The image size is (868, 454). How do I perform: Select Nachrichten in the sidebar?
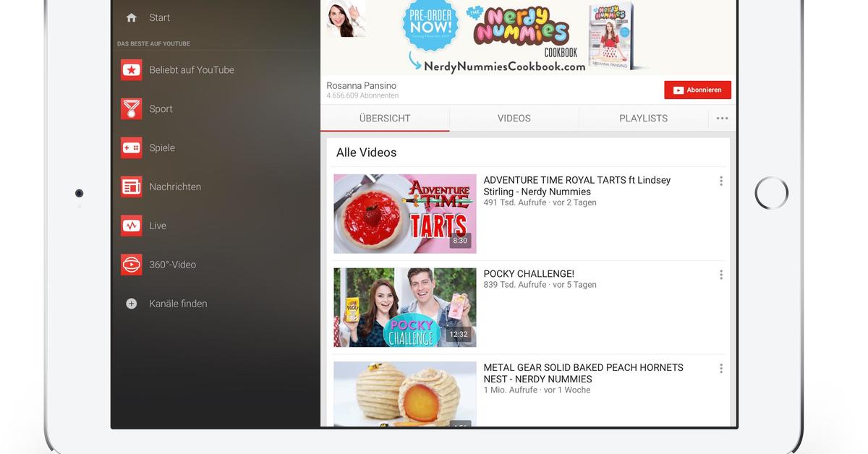coord(175,187)
